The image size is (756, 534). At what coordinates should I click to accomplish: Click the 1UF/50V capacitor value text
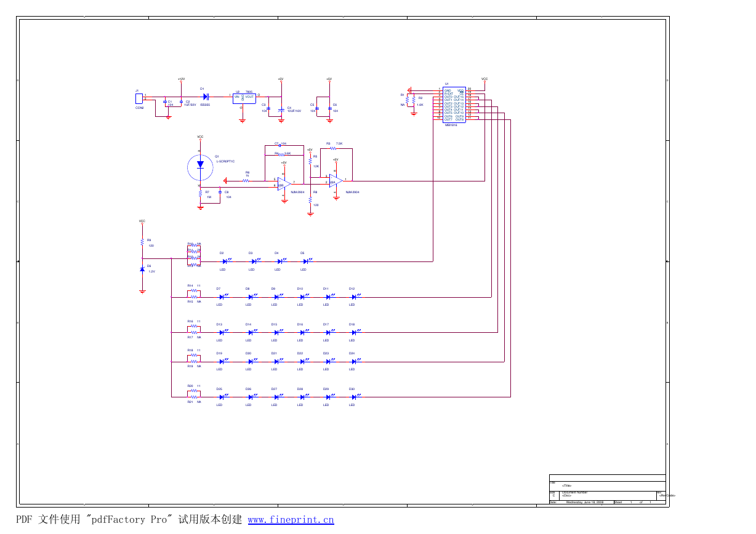tap(190, 105)
